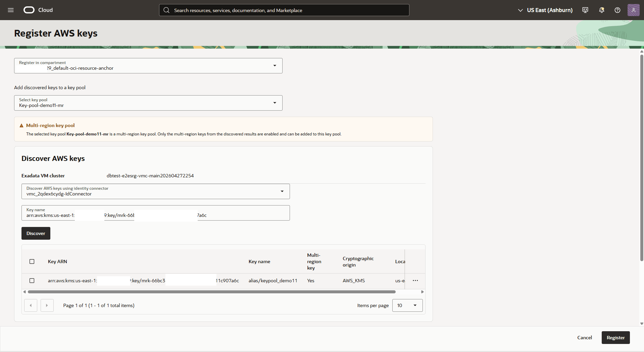Click the AWS_KMS origin cell
This screenshot has height=352, width=644.
(354, 281)
